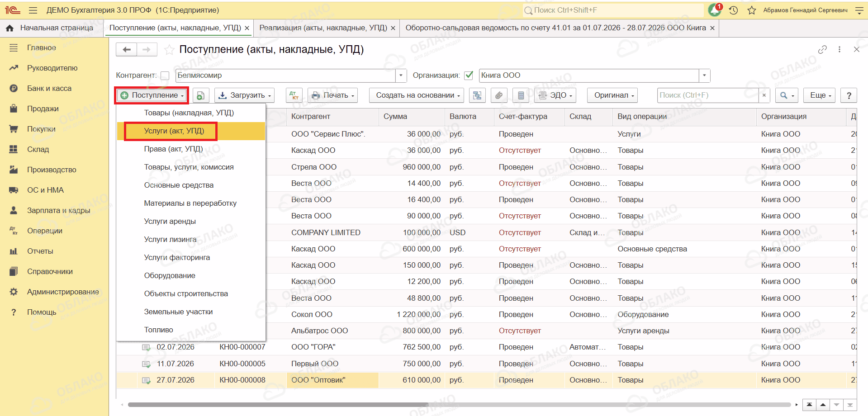The height and width of the screenshot is (416, 868).
Task: Select Услуги лизинга menu entry
Action: click(191, 240)
